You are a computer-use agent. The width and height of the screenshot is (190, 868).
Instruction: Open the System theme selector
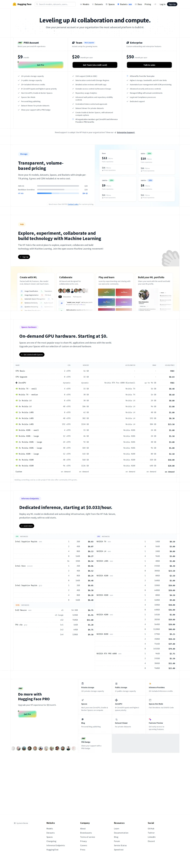[x=21, y=823]
